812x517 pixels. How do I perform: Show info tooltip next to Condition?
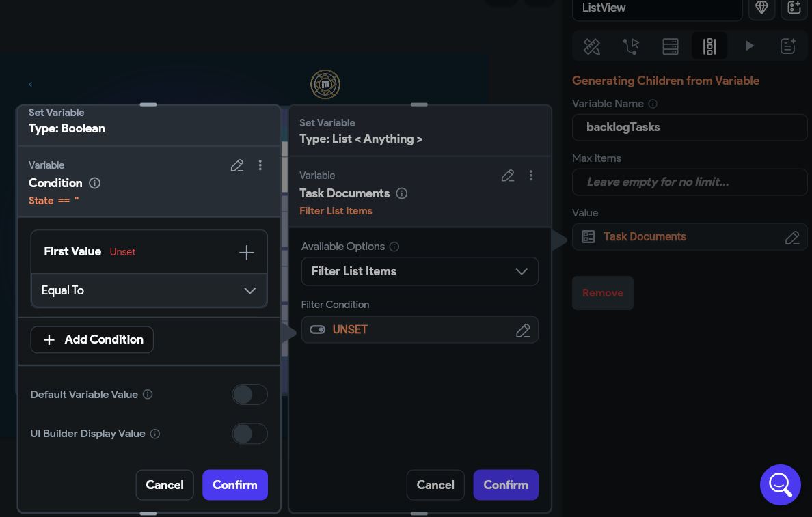(x=95, y=183)
